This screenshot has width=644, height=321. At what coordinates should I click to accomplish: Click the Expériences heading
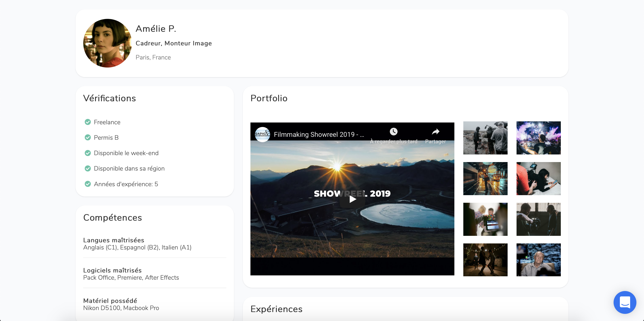click(x=277, y=309)
